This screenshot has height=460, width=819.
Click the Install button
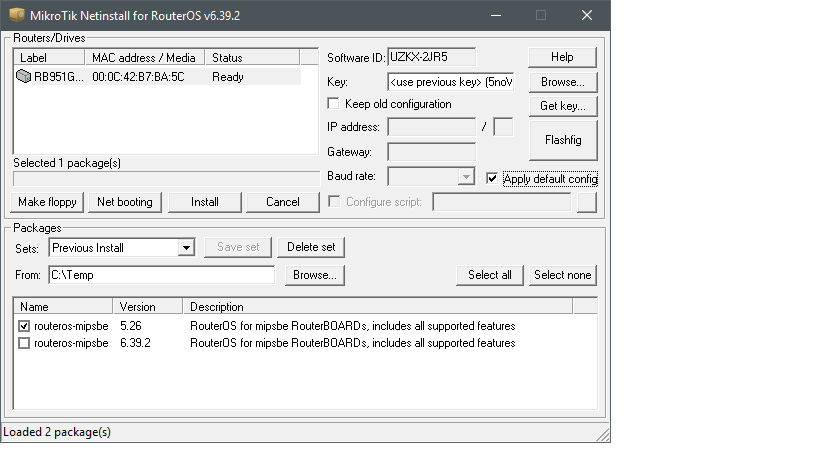click(205, 202)
